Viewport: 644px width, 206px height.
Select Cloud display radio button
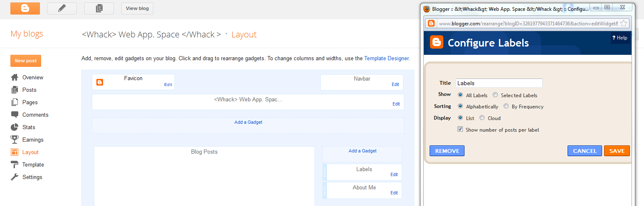482,118
